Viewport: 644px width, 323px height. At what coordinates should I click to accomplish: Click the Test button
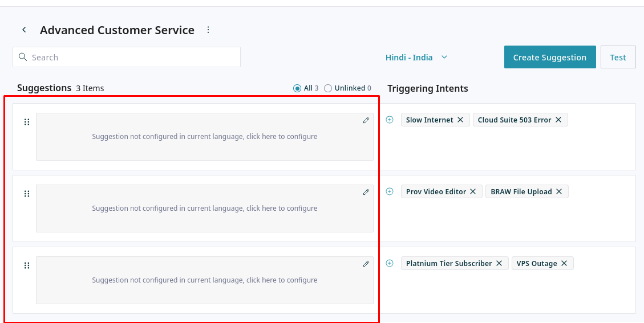pyautogui.click(x=618, y=57)
